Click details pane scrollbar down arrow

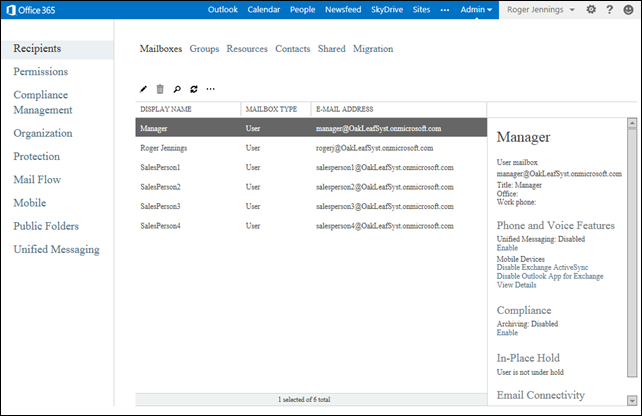pyautogui.click(x=632, y=400)
